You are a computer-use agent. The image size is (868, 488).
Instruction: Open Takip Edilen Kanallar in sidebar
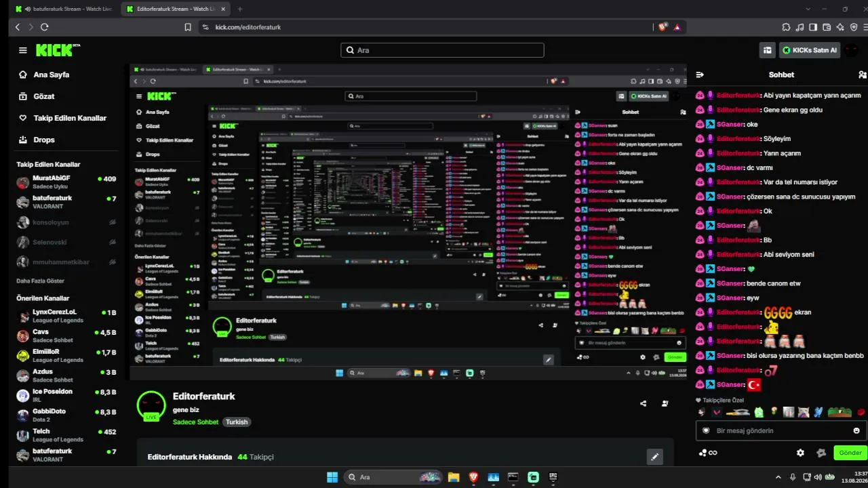tap(62, 118)
